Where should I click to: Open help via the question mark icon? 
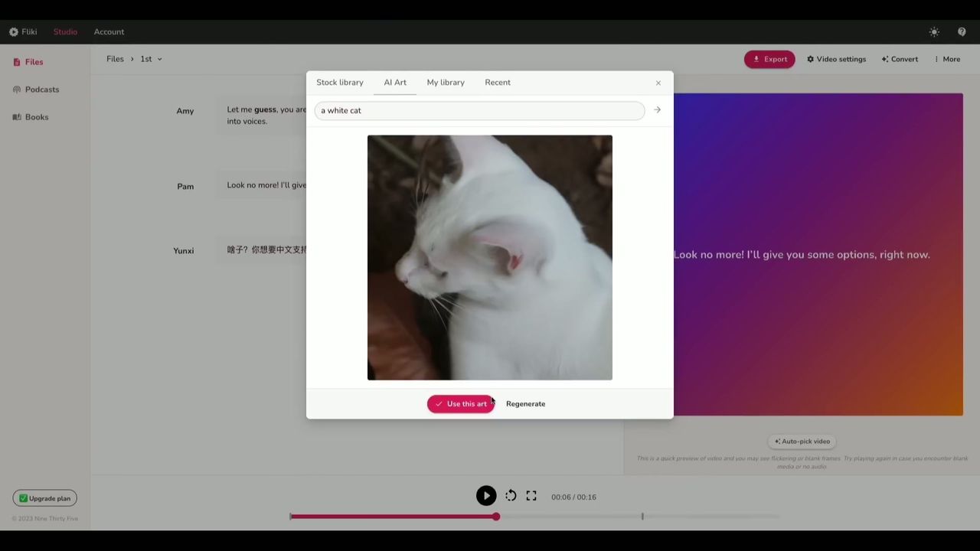(962, 31)
